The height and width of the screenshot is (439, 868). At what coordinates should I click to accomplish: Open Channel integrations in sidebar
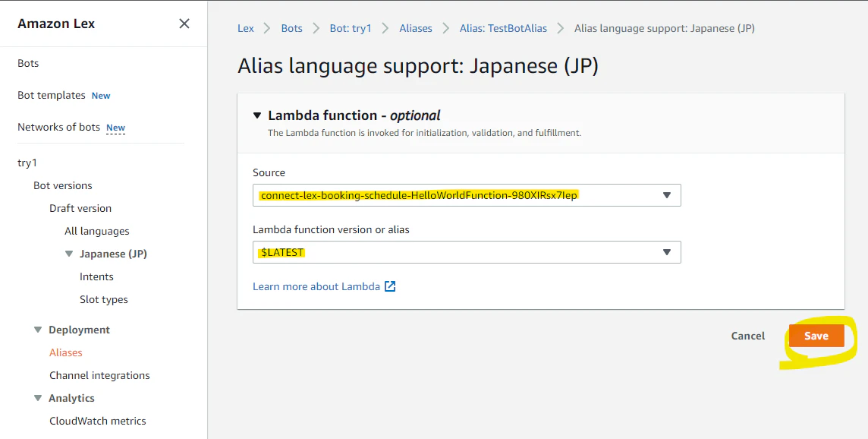[x=99, y=375]
